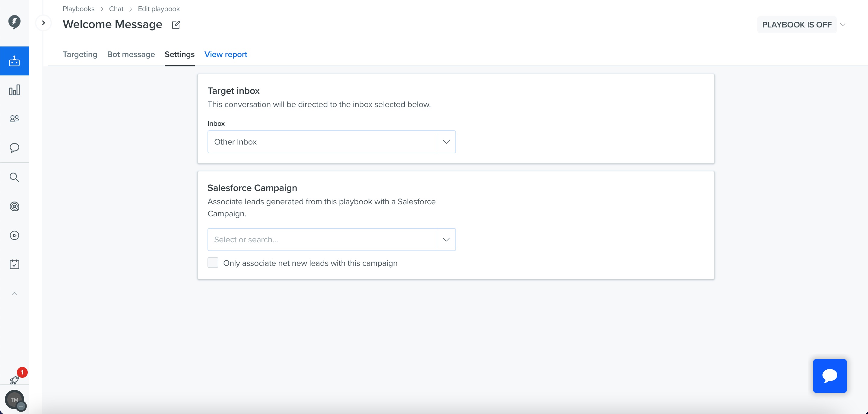This screenshot has height=414, width=868.
Task: Click the sidebar search magnifier icon
Action: point(14,177)
